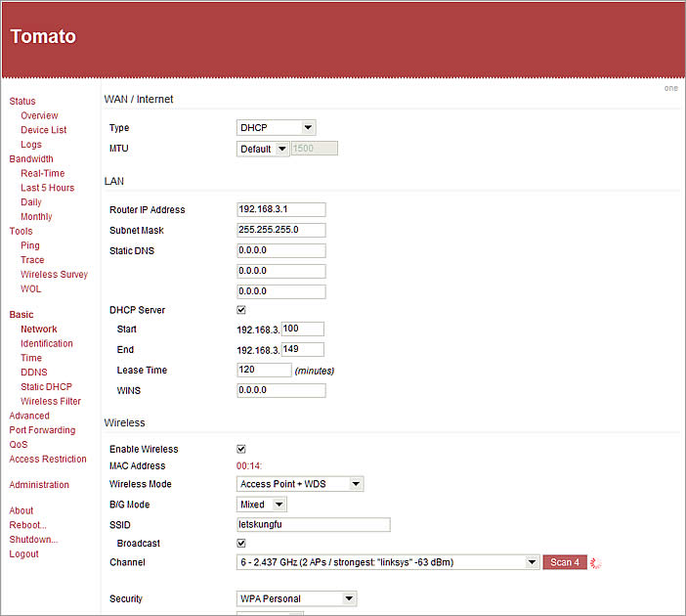This screenshot has height=616, width=686.
Task: Open the Trace tool
Action: click(32, 260)
